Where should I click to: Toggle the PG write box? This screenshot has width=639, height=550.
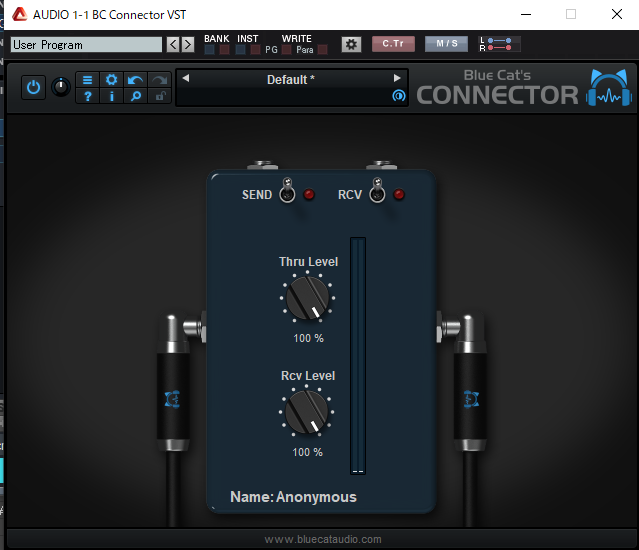tap(286, 50)
